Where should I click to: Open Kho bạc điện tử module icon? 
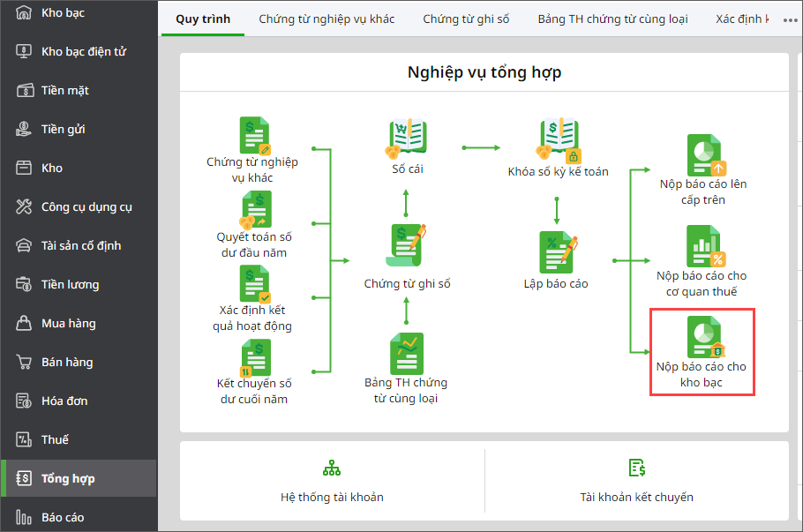[x=24, y=51]
